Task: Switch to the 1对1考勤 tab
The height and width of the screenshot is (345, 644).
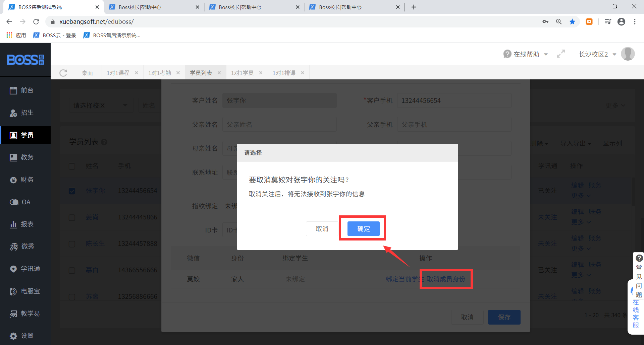Action: pos(160,73)
